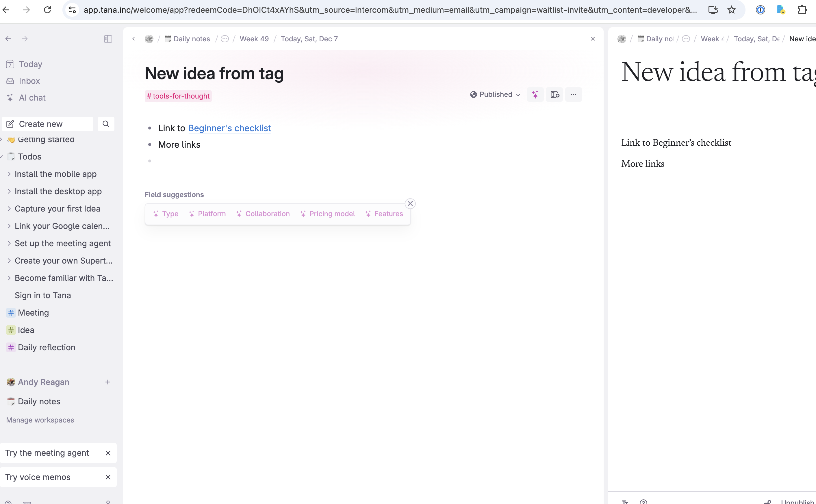Expand Link your Google calendar item
The height and width of the screenshot is (504, 816).
(9, 226)
